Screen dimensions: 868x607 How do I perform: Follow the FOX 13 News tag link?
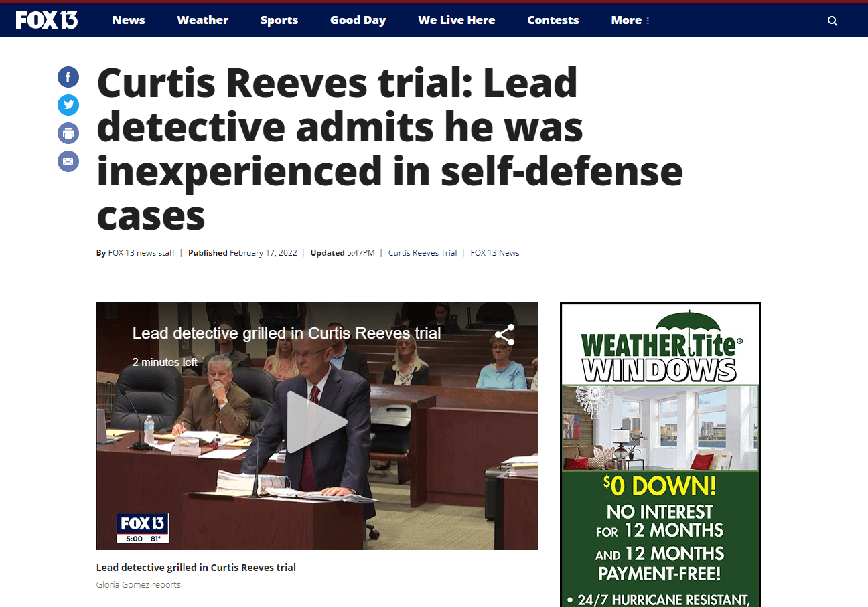tap(495, 253)
